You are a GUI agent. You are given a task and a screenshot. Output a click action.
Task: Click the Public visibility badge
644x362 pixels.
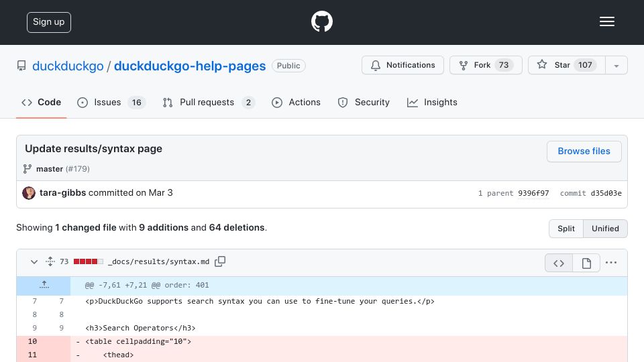[288, 66]
